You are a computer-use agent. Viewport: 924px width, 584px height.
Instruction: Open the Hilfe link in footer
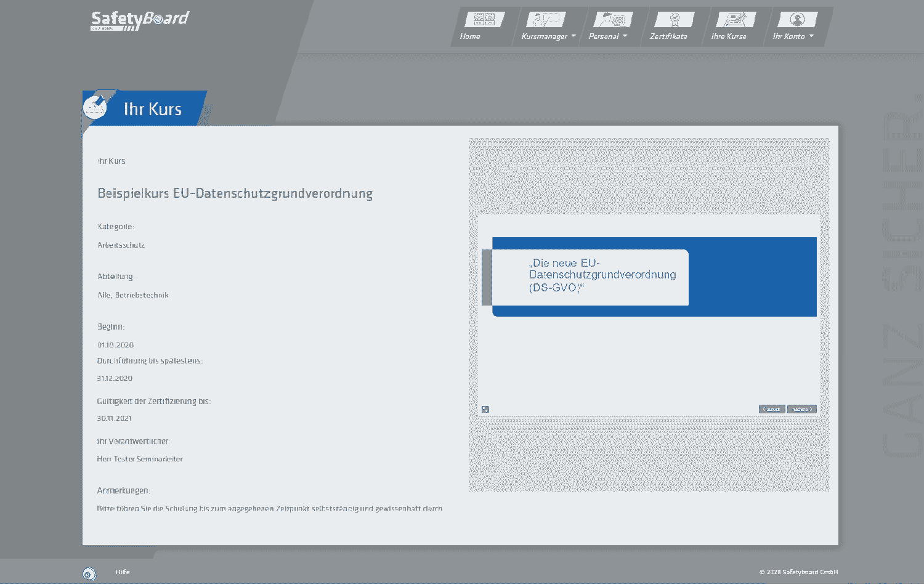pos(123,572)
